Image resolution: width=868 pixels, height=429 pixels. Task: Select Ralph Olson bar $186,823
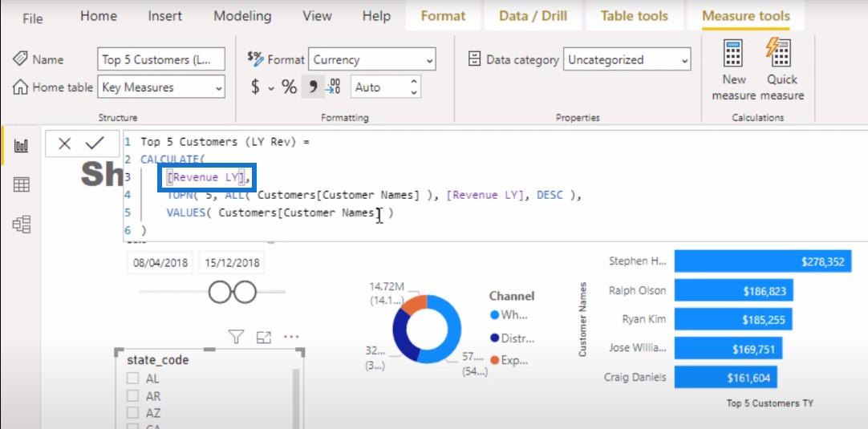(733, 290)
